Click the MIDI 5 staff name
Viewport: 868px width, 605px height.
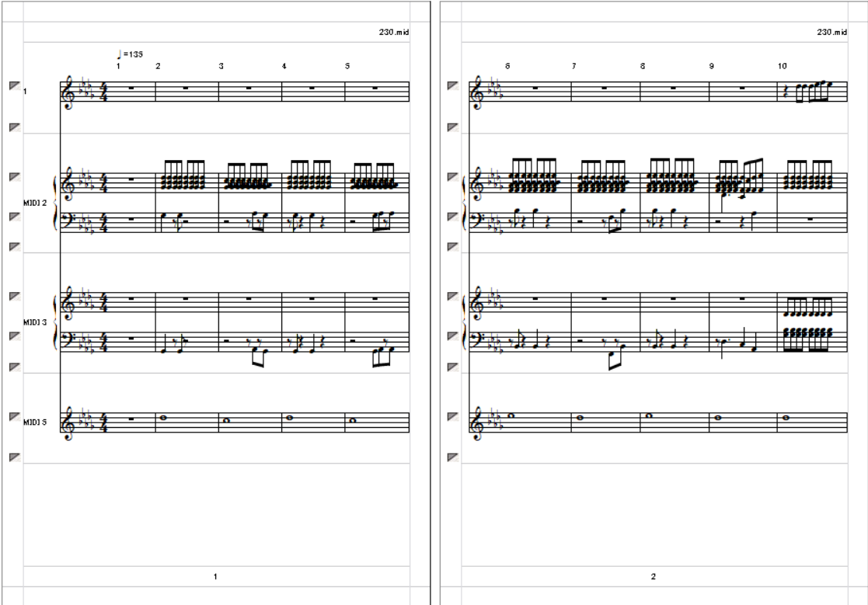(35, 422)
